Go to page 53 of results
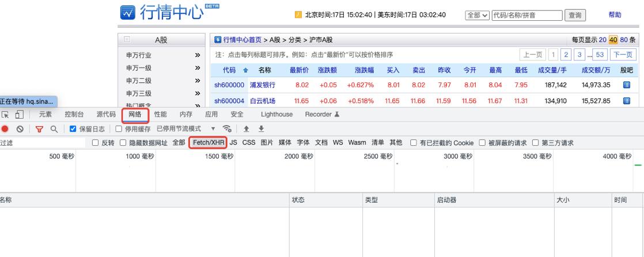Viewport: 644px width, 257px height. coord(600,55)
